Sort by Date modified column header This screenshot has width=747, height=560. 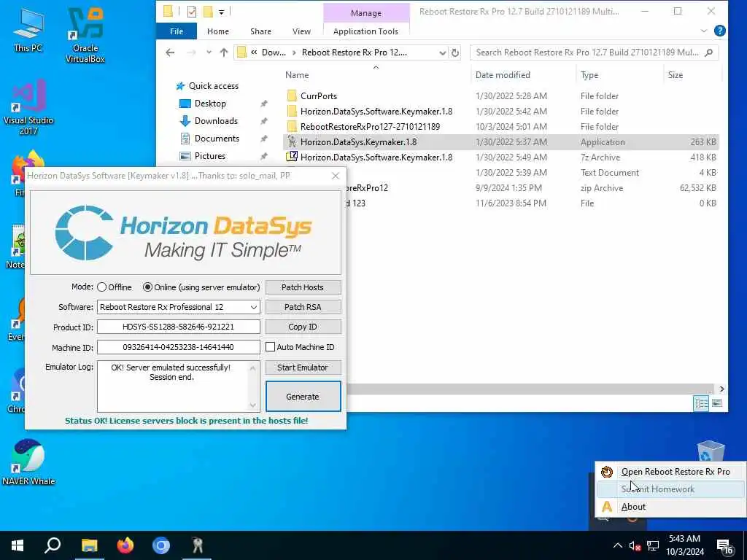click(x=503, y=75)
